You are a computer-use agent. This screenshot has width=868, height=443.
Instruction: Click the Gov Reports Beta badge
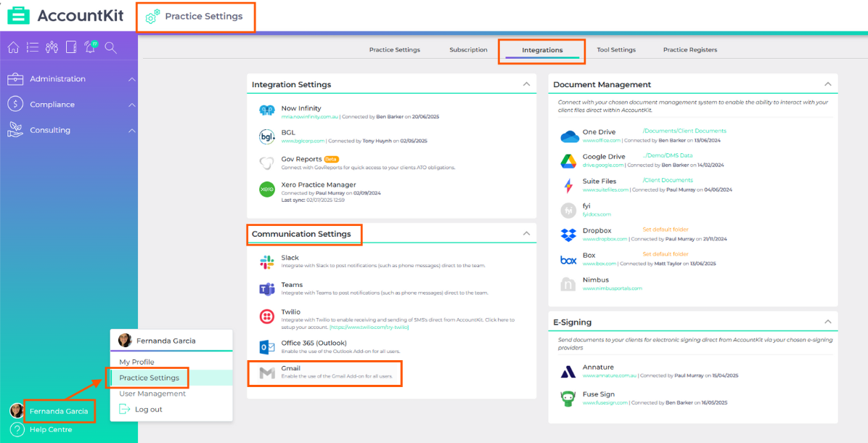pyautogui.click(x=331, y=160)
